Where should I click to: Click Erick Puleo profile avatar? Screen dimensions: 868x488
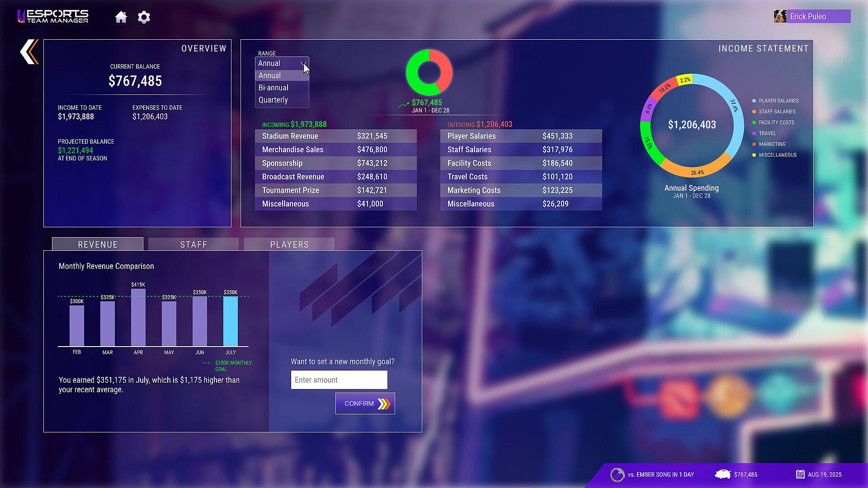[x=780, y=17]
